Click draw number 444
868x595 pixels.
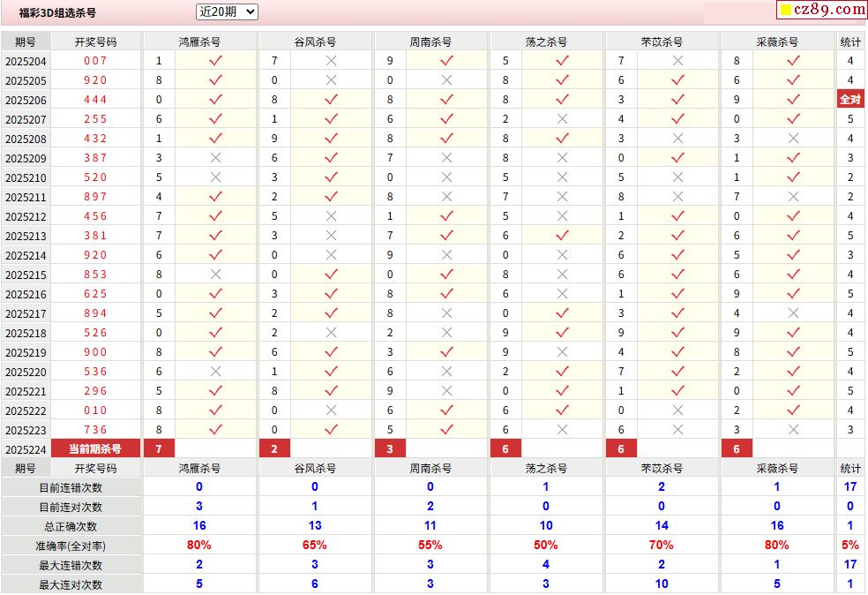[95, 99]
